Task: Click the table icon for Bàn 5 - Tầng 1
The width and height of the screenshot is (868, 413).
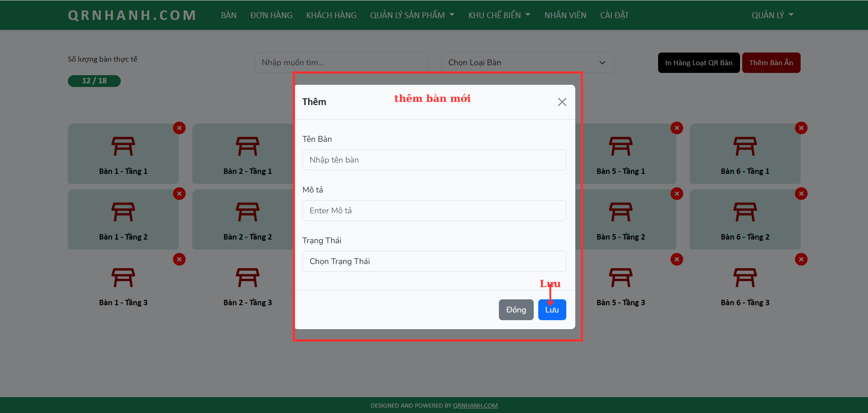Action: (621, 147)
